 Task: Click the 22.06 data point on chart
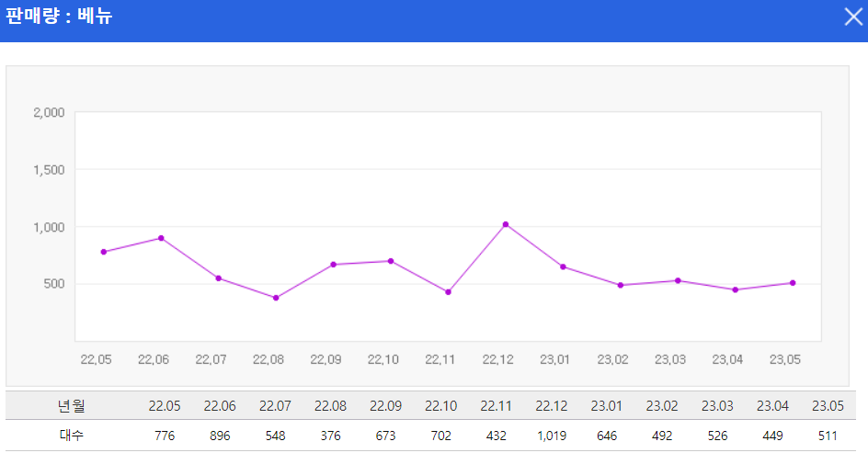tap(161, 238)
